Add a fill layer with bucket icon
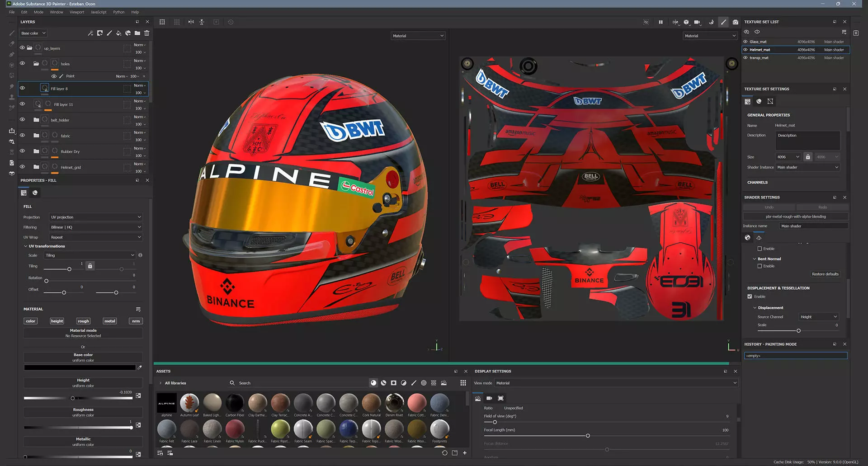The width and height of the screenshot is (868, 466). (x=118, y=33)
